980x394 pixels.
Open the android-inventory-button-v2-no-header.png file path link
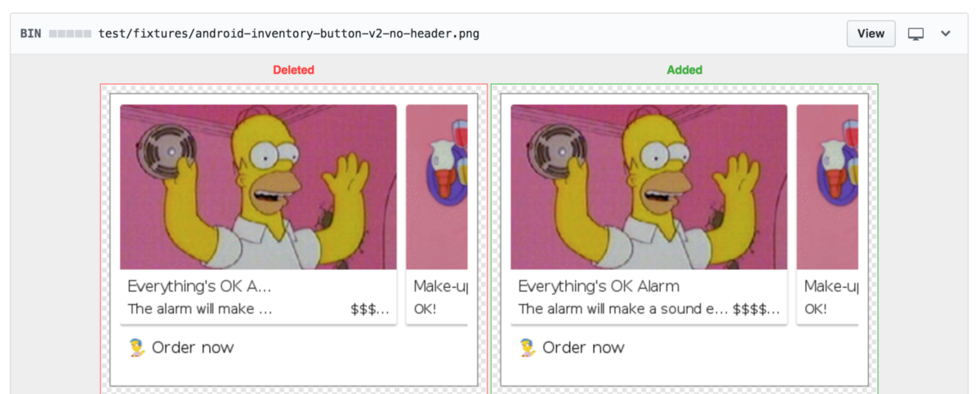(288, 33)
